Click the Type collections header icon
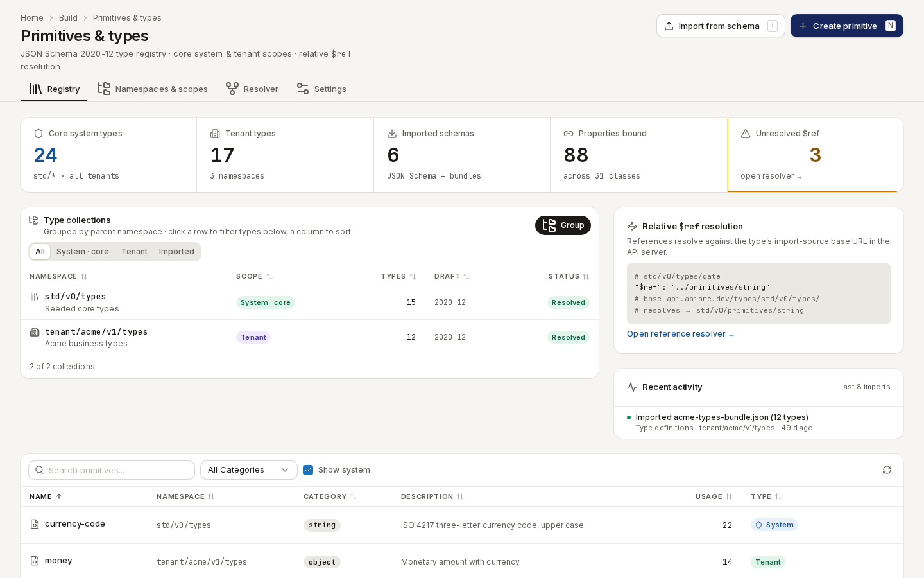 [33, 220]
